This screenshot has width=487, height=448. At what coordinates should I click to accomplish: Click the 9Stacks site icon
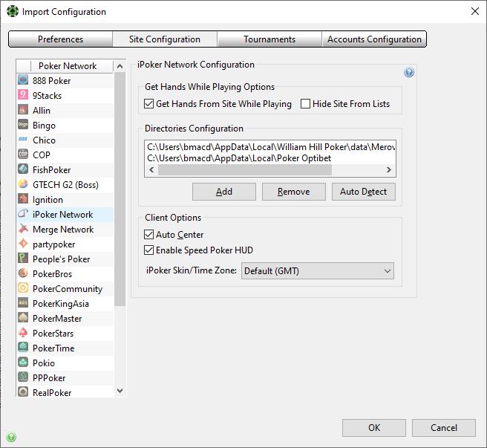pyautogui.click(x=23, y=95)
